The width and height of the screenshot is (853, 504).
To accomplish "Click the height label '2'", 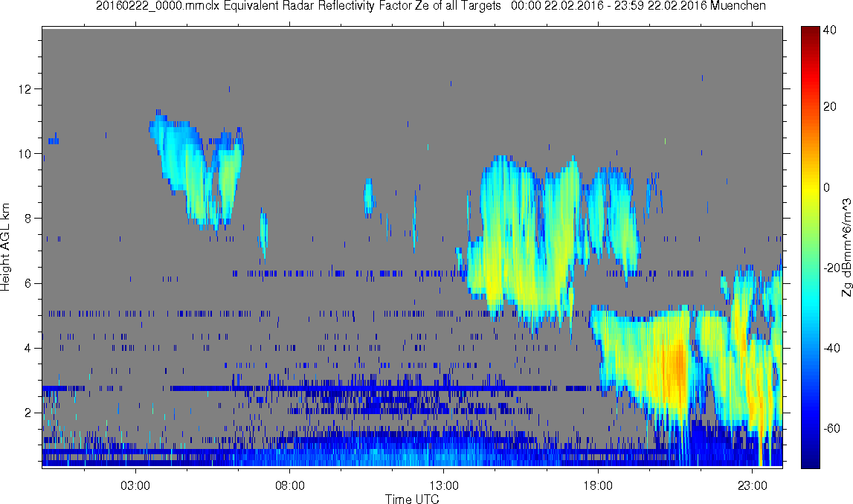I will [x=28, y=413].
